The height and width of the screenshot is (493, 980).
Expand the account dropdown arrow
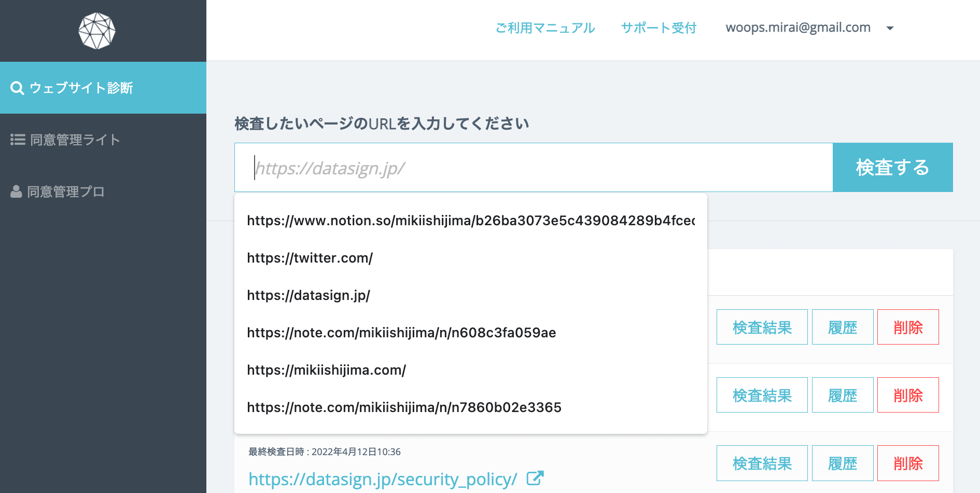tap(890, 29)
